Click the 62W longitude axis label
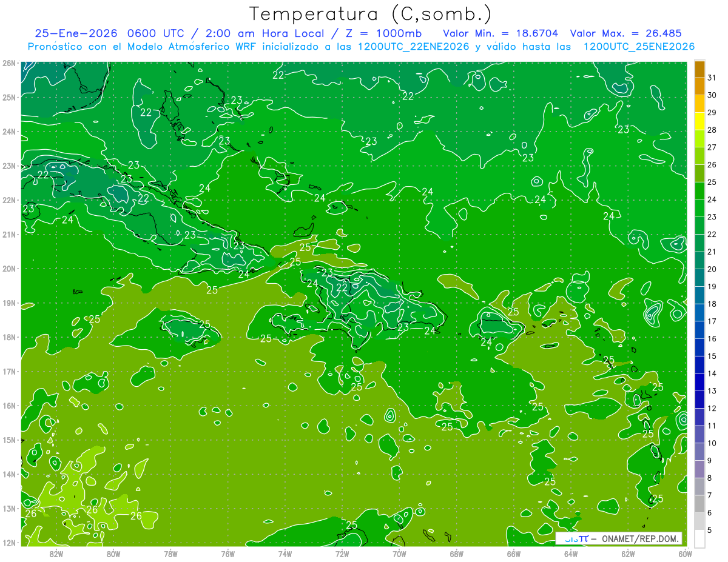 click(x=628, y=554)
